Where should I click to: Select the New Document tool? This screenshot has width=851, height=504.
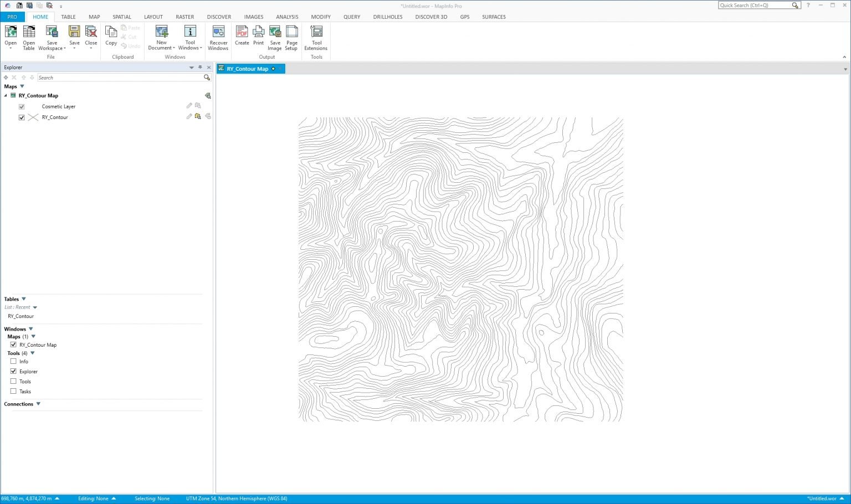pos(161,37)
